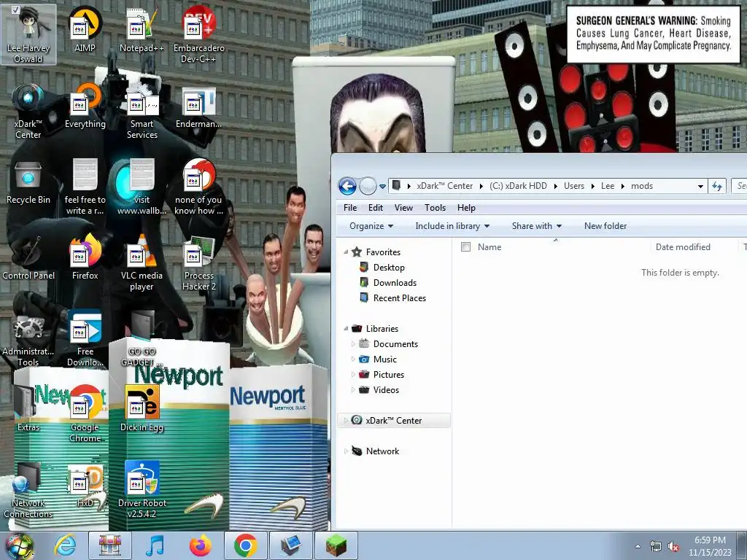Toggle the checkbox on Lee Harvey Oswald icon

[x=15, y=9]
